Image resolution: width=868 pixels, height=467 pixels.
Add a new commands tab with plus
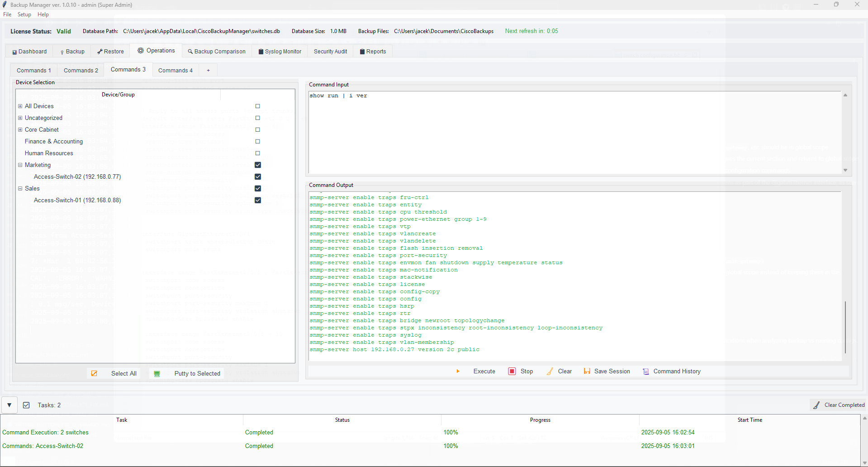209,70
